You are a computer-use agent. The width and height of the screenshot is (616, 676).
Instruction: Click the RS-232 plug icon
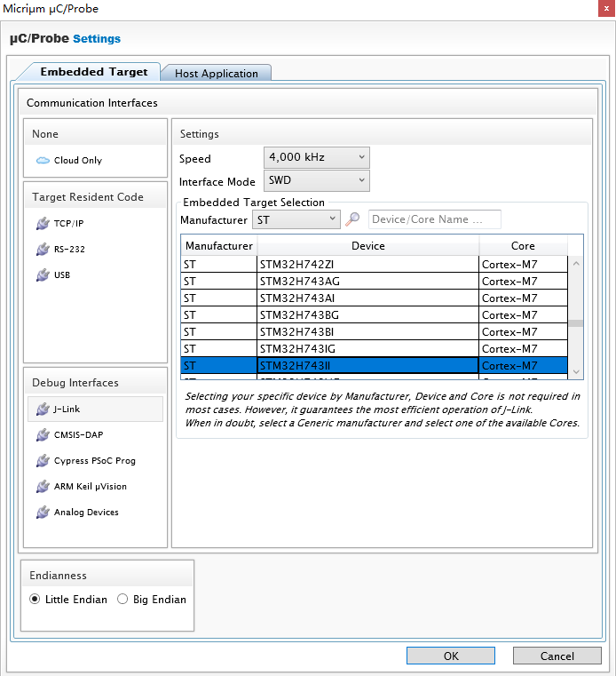pyautogui.click(x=43, y=250)
